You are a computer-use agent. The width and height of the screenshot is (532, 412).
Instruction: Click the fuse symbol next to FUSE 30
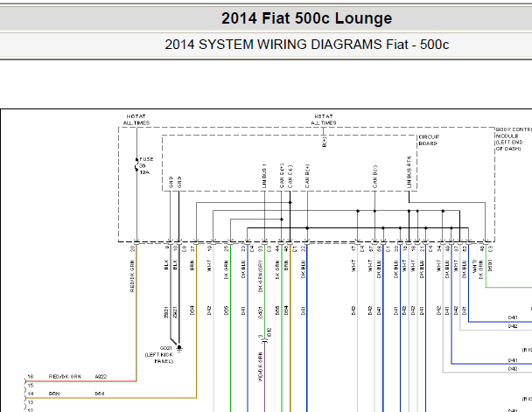[x=136, y=164]
